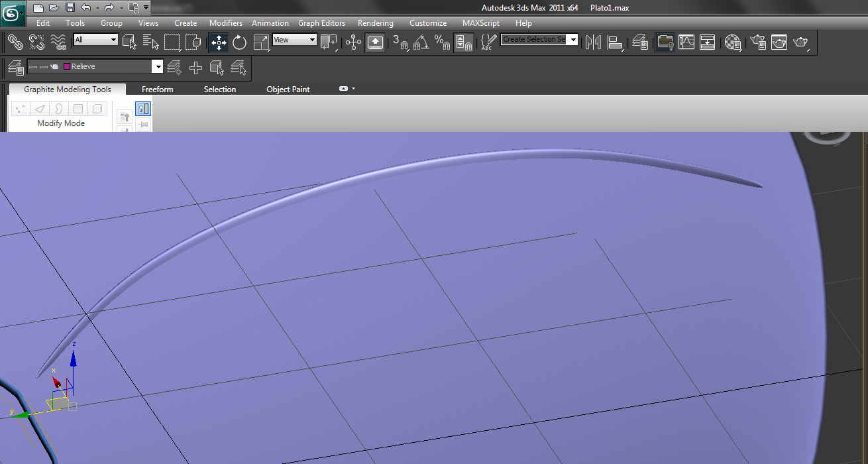
Task: Activate the Select and Scale tool
Action: (x=262, y=42)
